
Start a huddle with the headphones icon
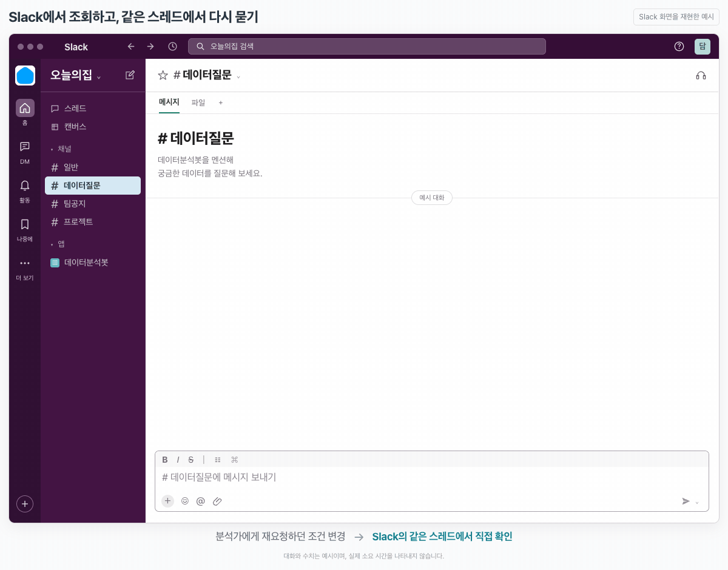(x=701, y=75)
